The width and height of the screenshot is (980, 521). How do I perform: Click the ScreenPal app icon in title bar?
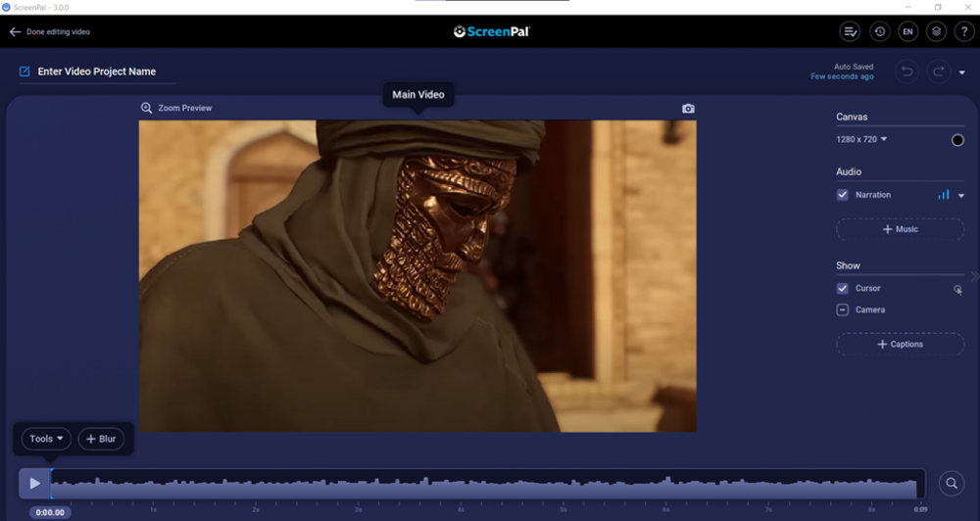coord(6,8)
